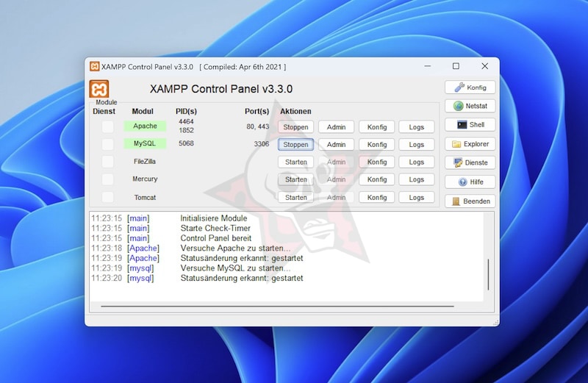Click Beenden to quit XAMPP
Screen dimensions: 588x383
(x=470, y=201)
